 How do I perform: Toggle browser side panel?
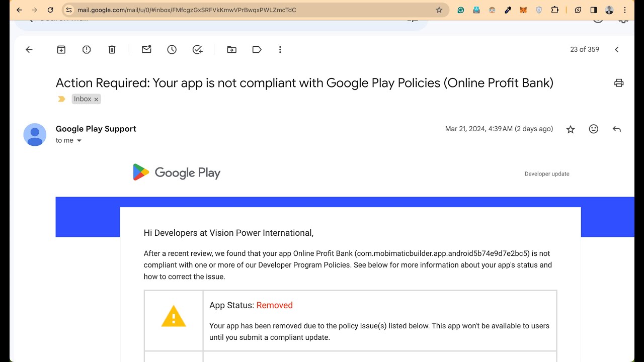pos(594,10)
